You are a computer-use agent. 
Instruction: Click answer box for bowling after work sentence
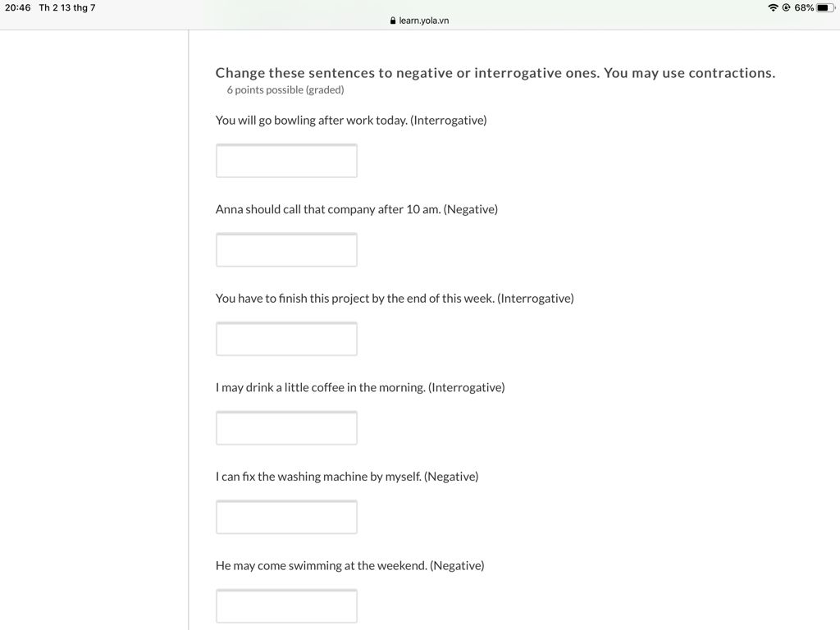tap(286, 161)
